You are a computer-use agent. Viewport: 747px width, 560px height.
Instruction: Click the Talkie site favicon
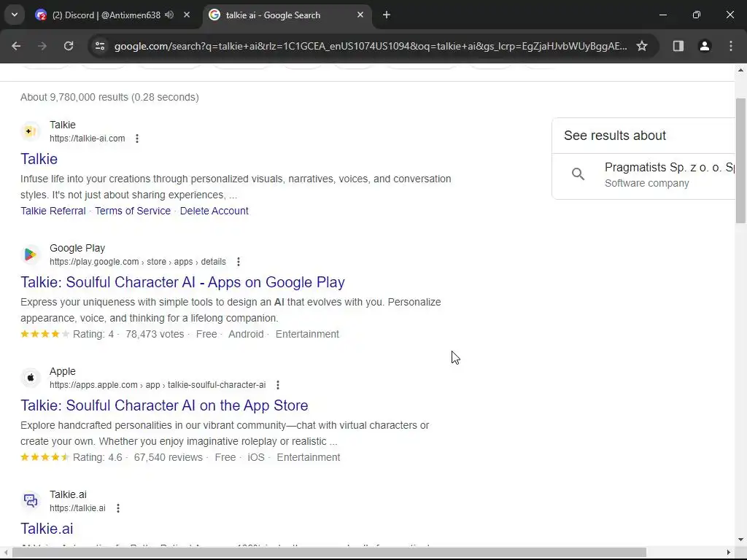[x=31, y=131]
